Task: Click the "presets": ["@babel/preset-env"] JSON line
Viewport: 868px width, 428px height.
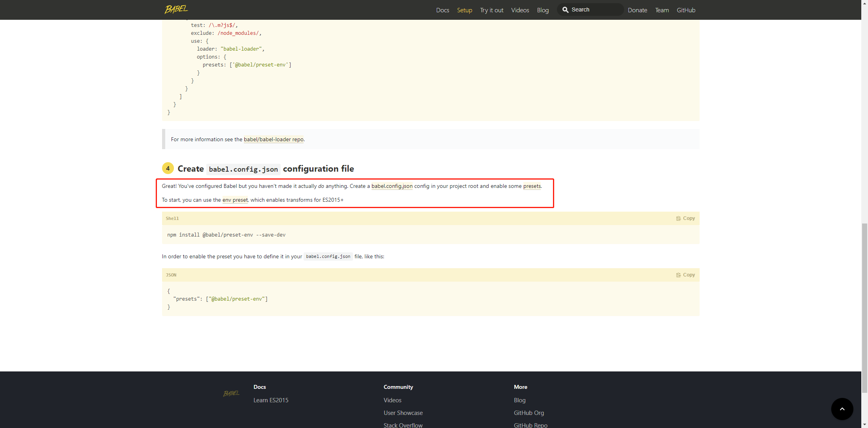Action: tap(220, 299)
